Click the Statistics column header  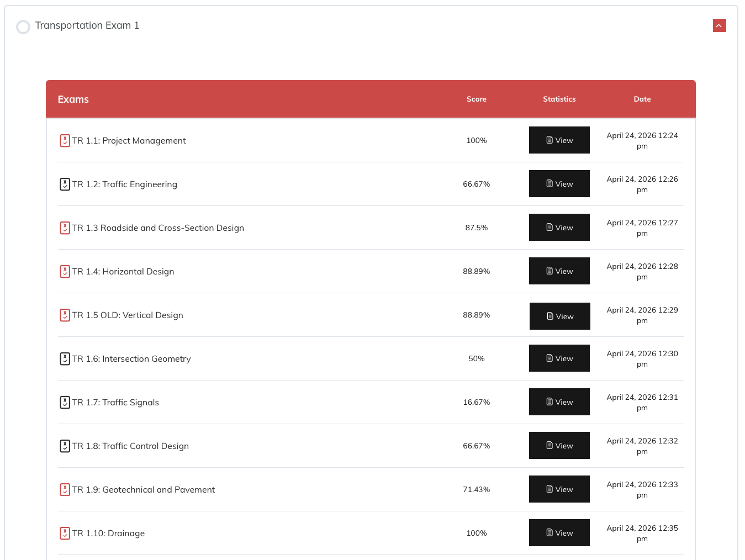point(559,99)
